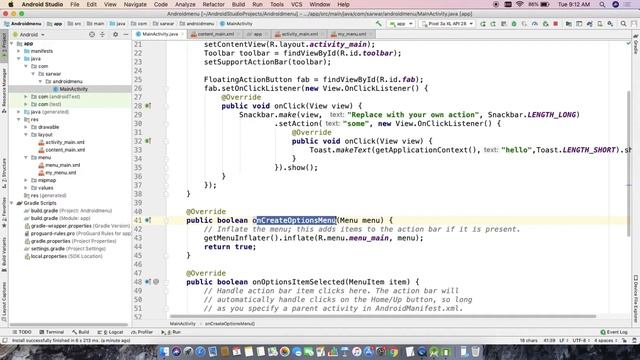Open Scroll from Source target icon
640x360 pixels.
(x=92, y=35)
